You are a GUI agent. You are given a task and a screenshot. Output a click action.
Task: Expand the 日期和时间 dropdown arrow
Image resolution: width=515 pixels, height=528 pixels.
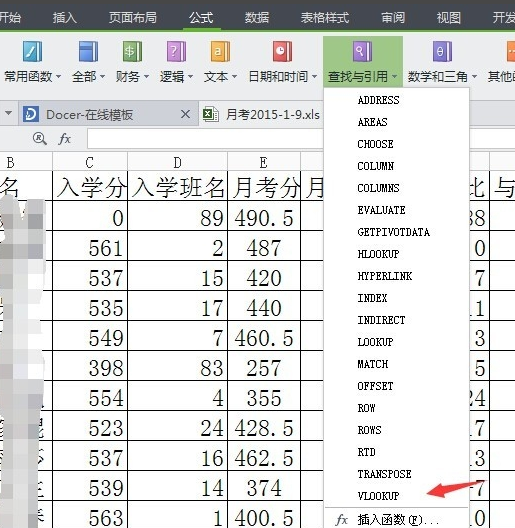[315, 77]
